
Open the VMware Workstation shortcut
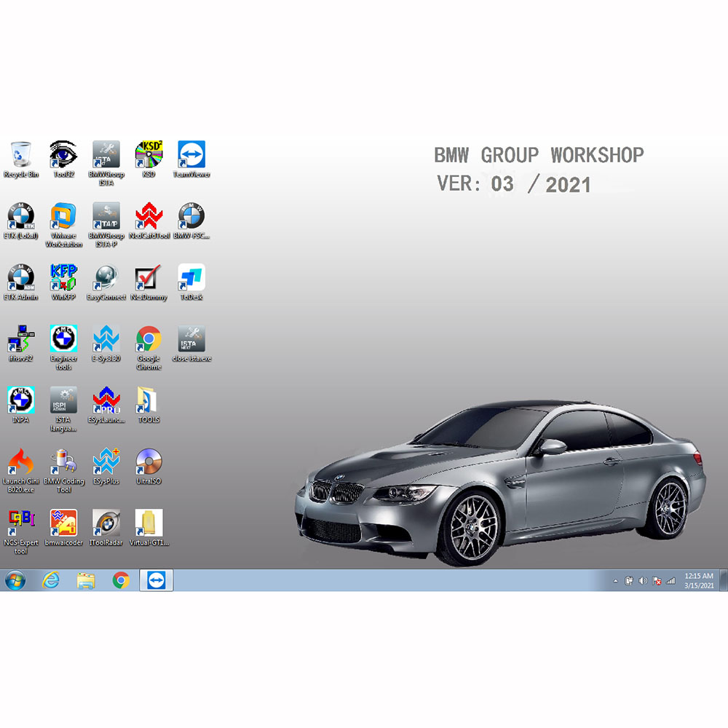[x=63, y=225]
